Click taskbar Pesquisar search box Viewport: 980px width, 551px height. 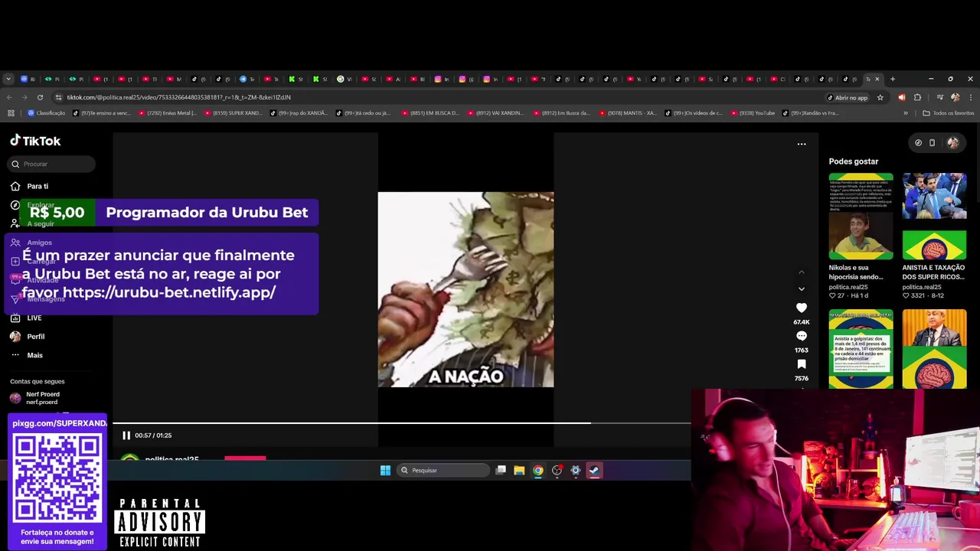444,471
